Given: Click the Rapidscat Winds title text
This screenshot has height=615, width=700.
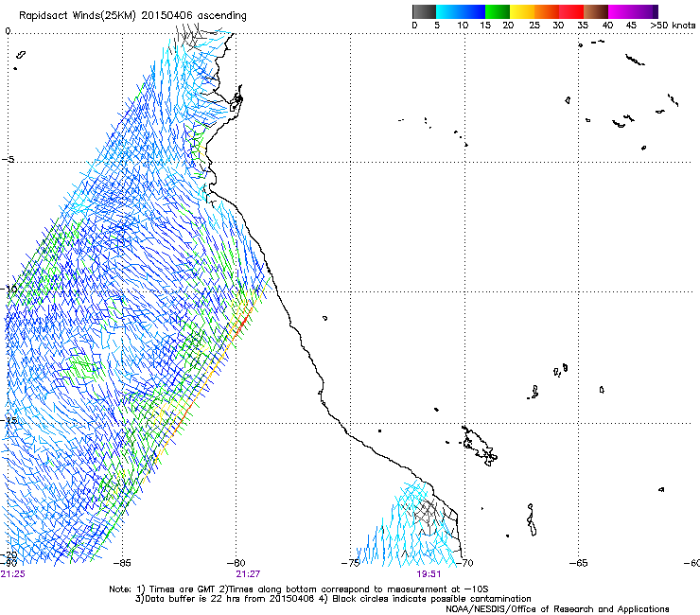Looking at the screenshot, I should pyautogui.click(x=132, y=15).
